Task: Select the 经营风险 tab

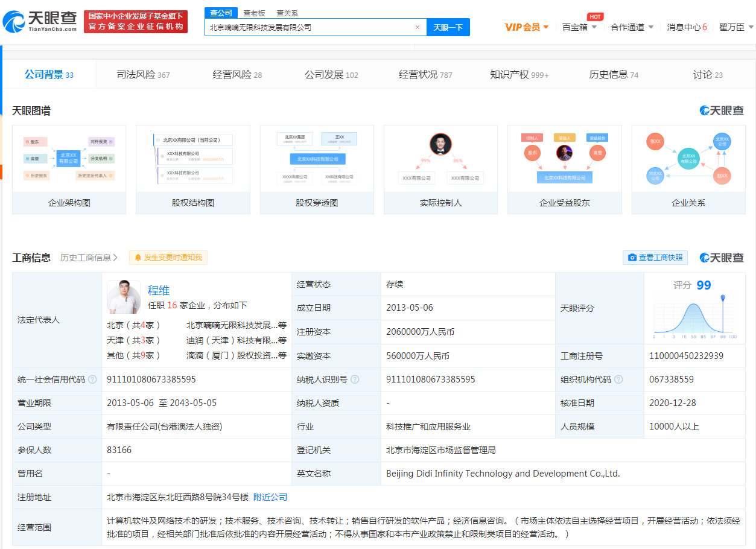Action: point(237,75)
